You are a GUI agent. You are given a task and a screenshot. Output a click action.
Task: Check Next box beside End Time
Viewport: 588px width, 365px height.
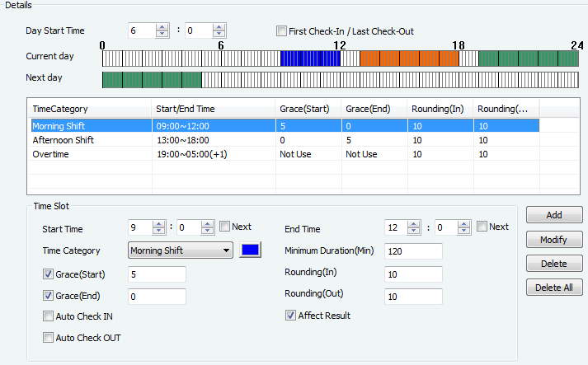click(482, 227)
